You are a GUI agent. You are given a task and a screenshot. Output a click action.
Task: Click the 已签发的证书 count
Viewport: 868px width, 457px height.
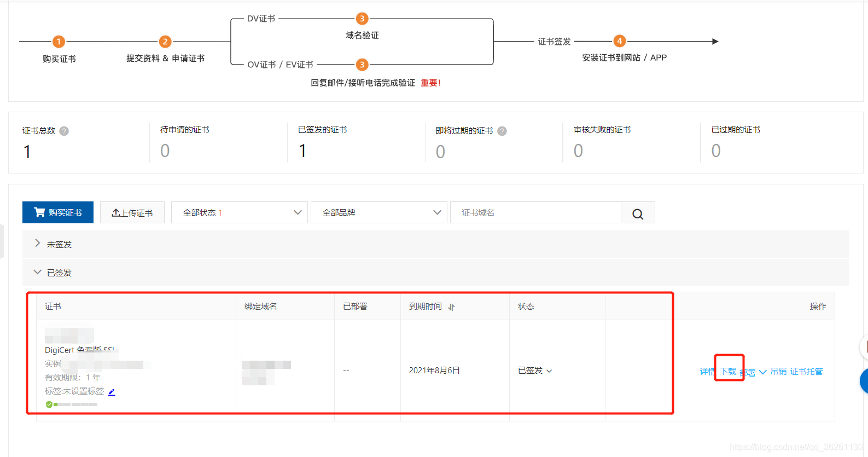tap(302, 151)
